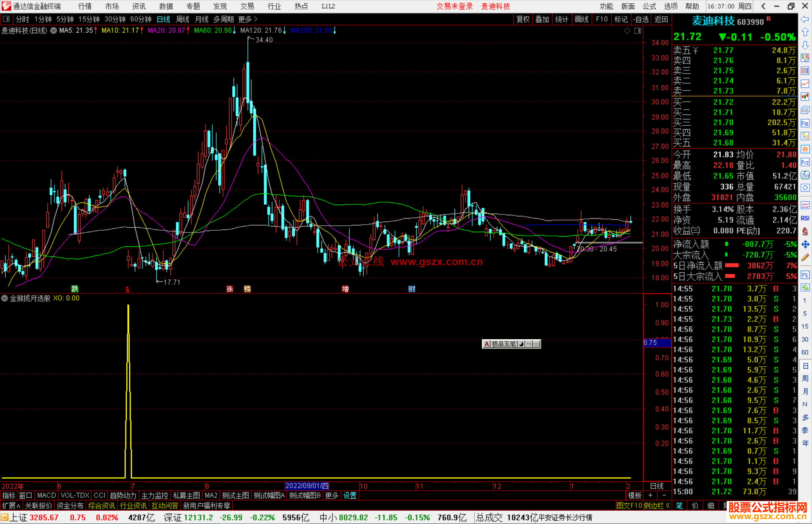Click the red line chart sidebar icon
Screen dimensions: 812x524
pos(805,84)
